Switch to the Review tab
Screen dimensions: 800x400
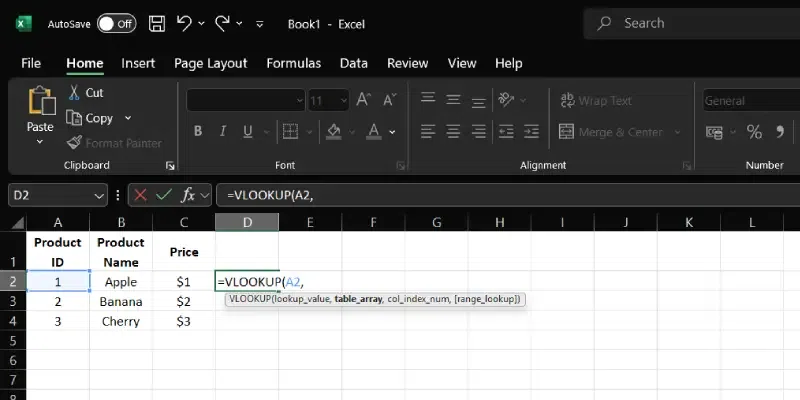coord(408,63)
